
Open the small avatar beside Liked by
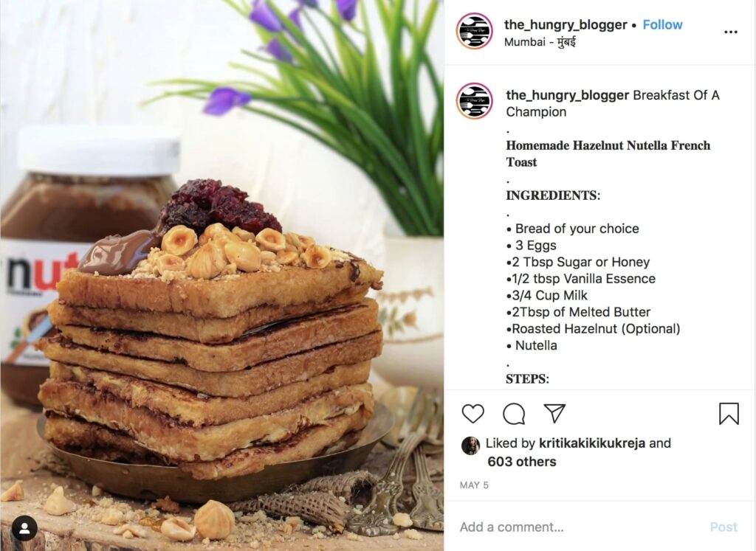click(470, 446)
